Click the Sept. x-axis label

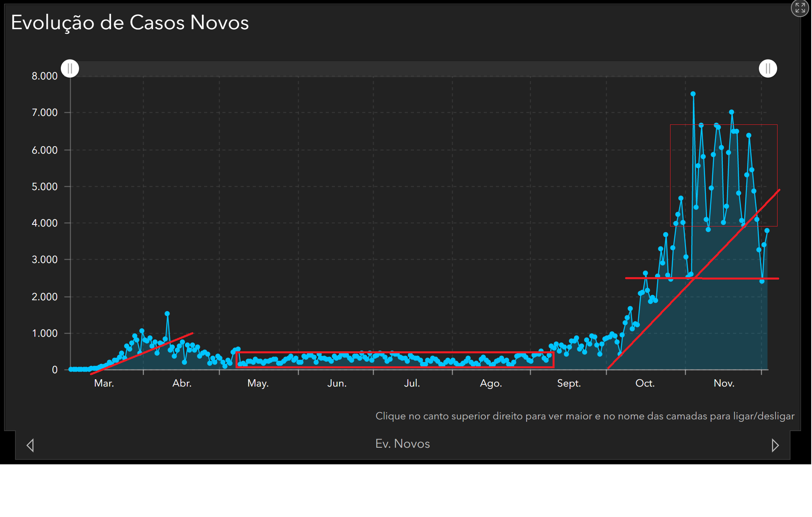568,383
